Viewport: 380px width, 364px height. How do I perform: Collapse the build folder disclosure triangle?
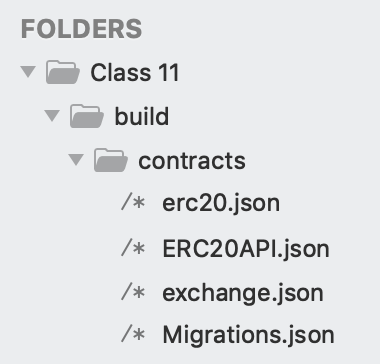pos(52,116)
